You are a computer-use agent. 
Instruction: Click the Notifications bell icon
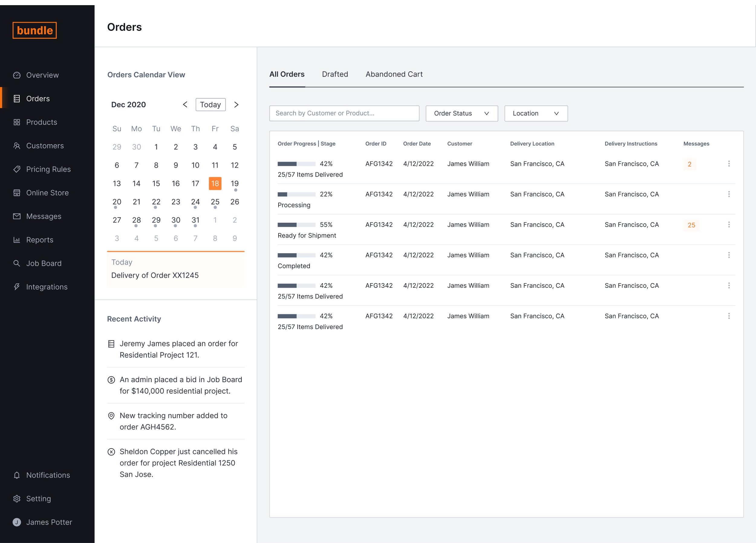(x=17, y=475)
